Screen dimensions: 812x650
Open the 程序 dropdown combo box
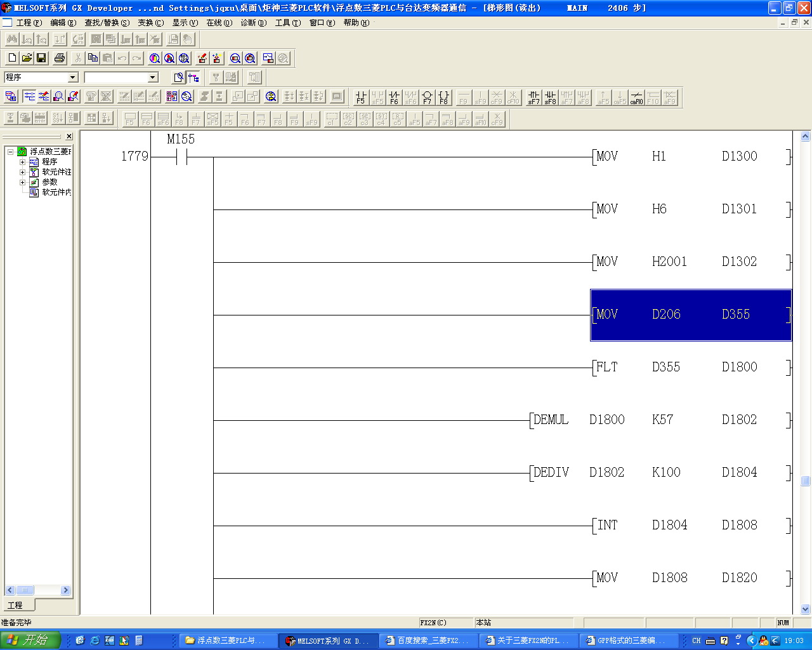[72, 77]
